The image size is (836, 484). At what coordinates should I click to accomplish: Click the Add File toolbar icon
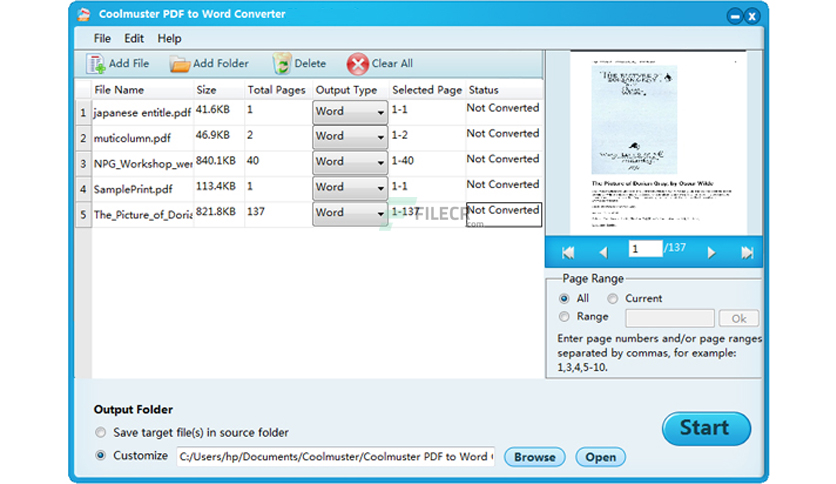tap(96, 63)
